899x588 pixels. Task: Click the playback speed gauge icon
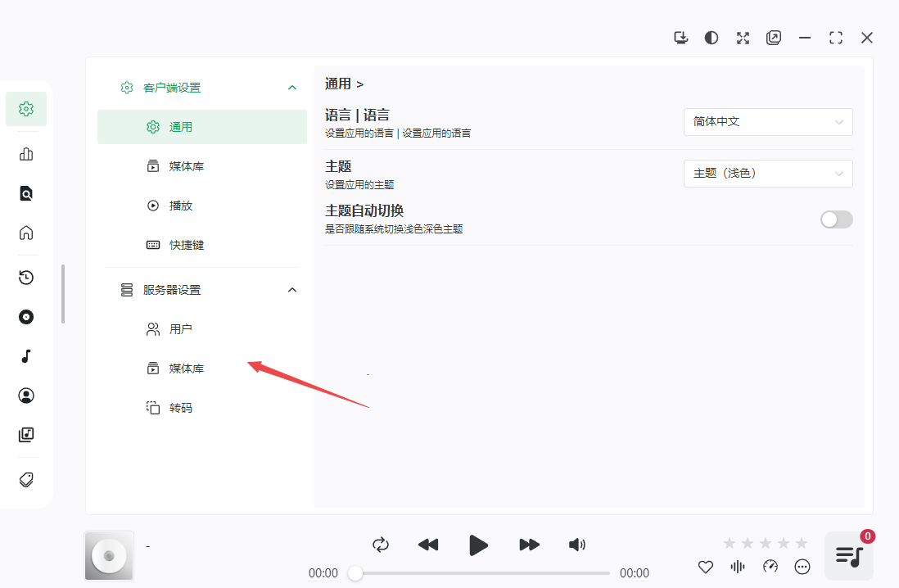point(770,567)
